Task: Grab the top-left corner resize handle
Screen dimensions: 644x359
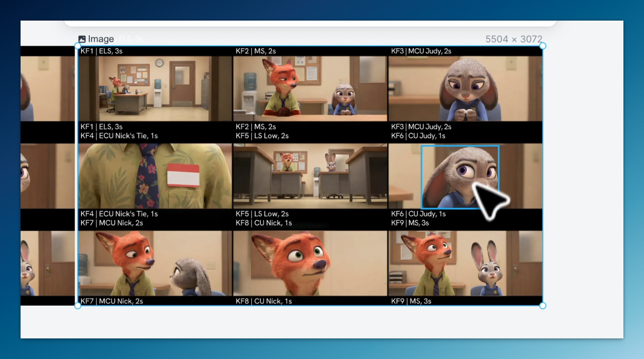Action: coord(78,46)
